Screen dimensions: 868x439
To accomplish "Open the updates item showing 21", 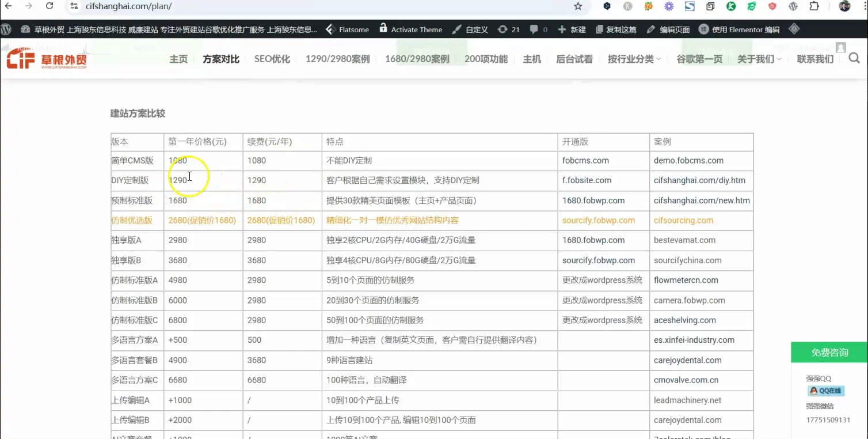I will (508, 29).
